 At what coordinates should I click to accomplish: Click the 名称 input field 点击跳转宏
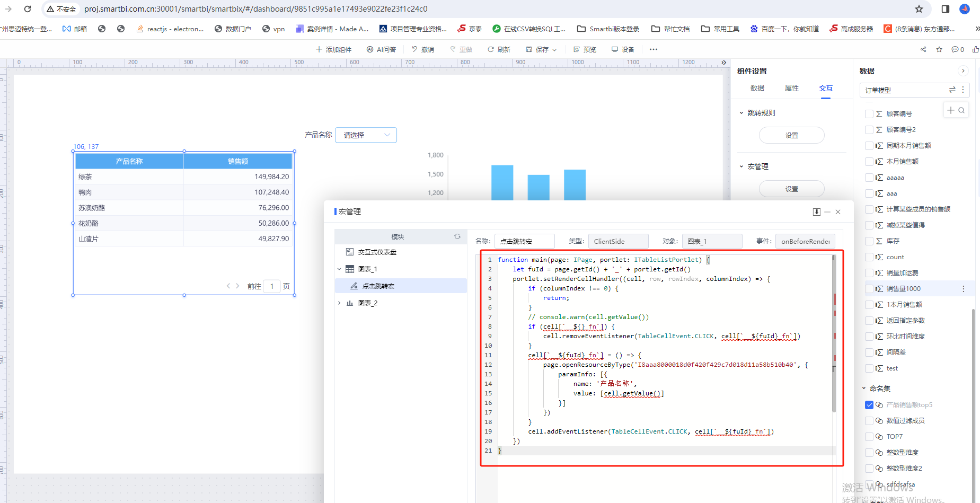pyautogui.click(x=524, y=241)
